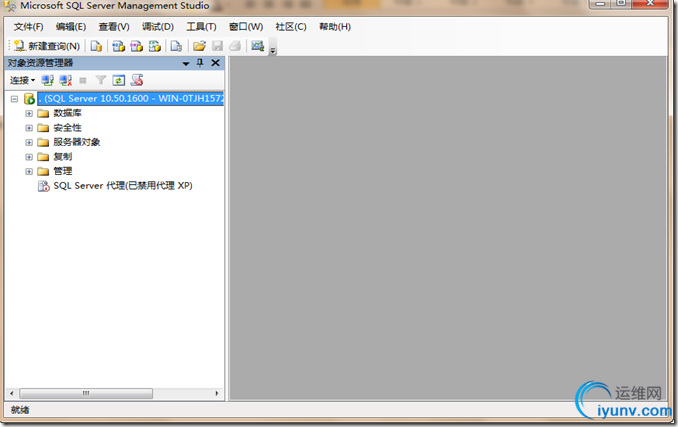Open the 编辑(E) menu
This screenshot has height=427, width=678.
click(71, 27)
